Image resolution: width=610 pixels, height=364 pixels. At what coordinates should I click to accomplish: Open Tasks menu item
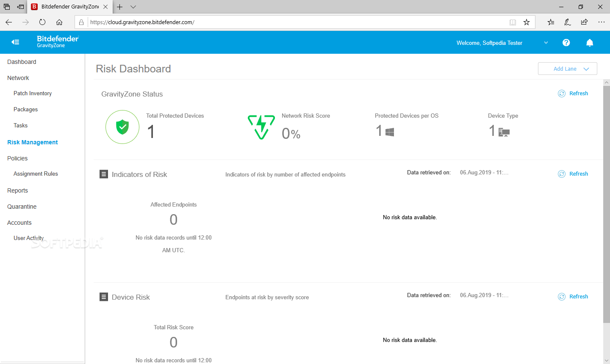(20, 125)
